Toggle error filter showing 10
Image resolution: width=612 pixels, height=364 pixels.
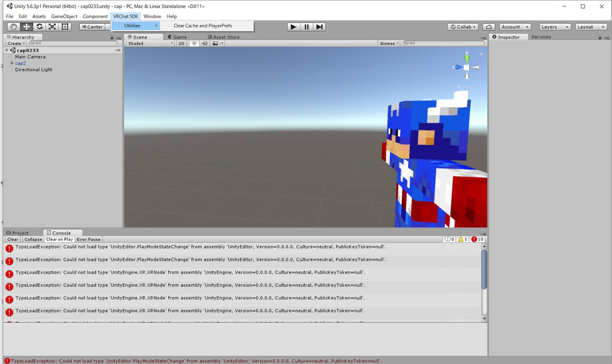(477, 239)
